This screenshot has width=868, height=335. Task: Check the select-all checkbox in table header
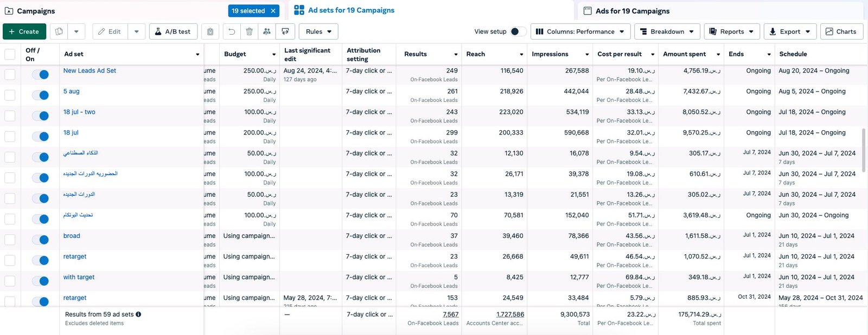10,54
